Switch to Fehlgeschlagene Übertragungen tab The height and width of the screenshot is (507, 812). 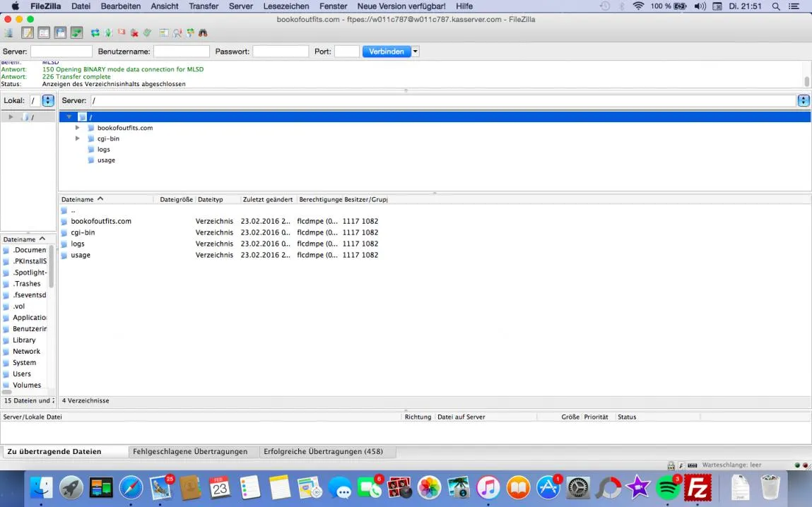190,452
